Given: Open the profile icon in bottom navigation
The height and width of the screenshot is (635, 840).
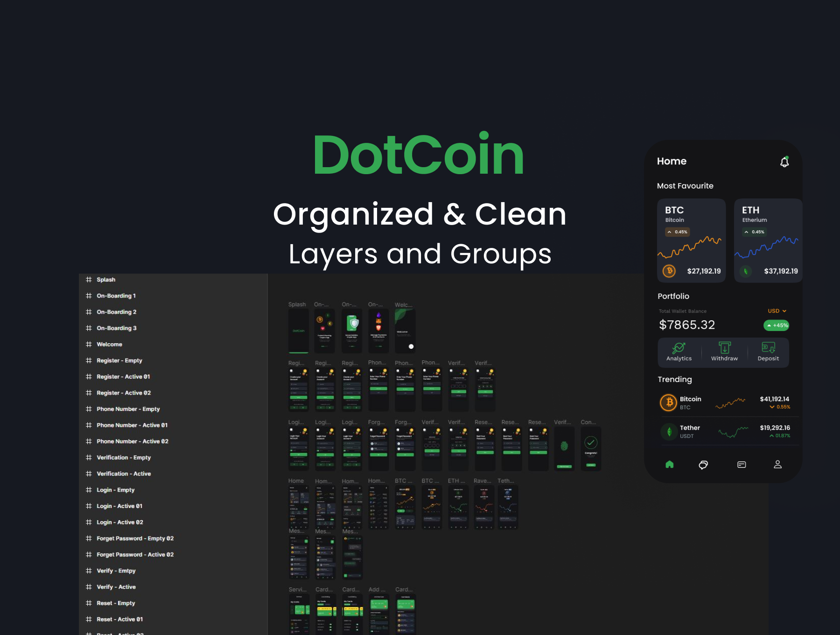Looking at the screenshot, I should pos(777,465).
